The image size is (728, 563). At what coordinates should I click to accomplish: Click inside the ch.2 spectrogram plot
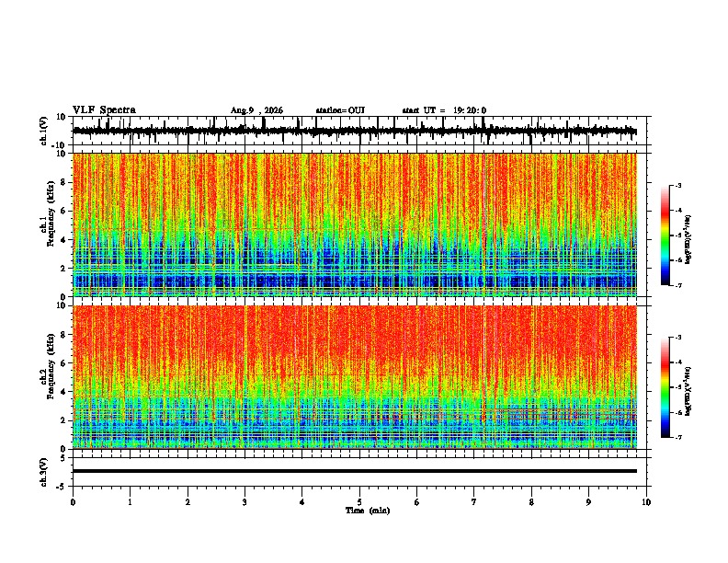click(355, 377)
